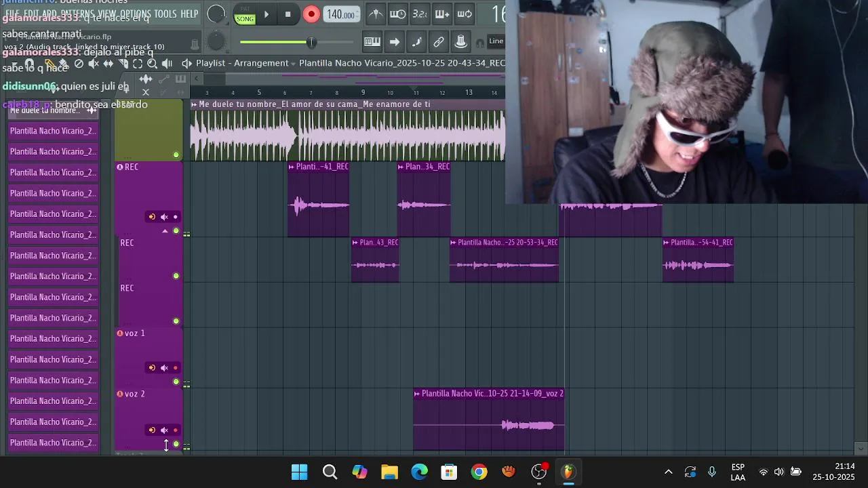Mute voz 2 track speaker icon

[x=164, y=430]
